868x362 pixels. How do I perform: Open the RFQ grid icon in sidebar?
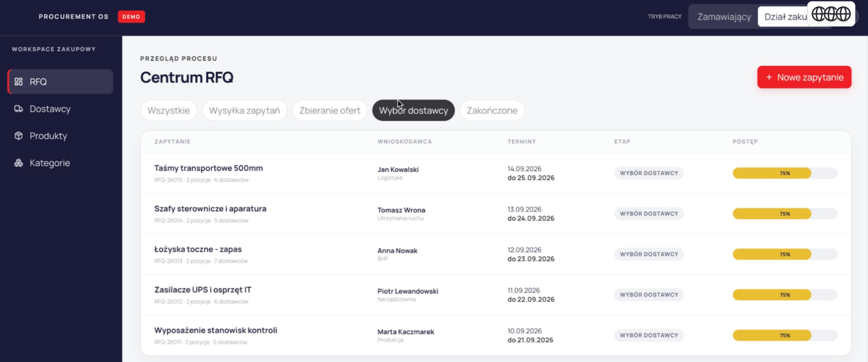point(19,82)
